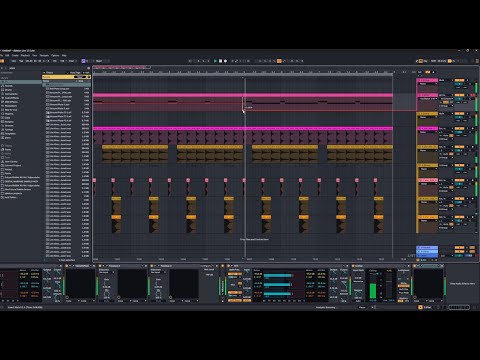
Task: Click the first cyan band bar
Action: pos(278,276)
